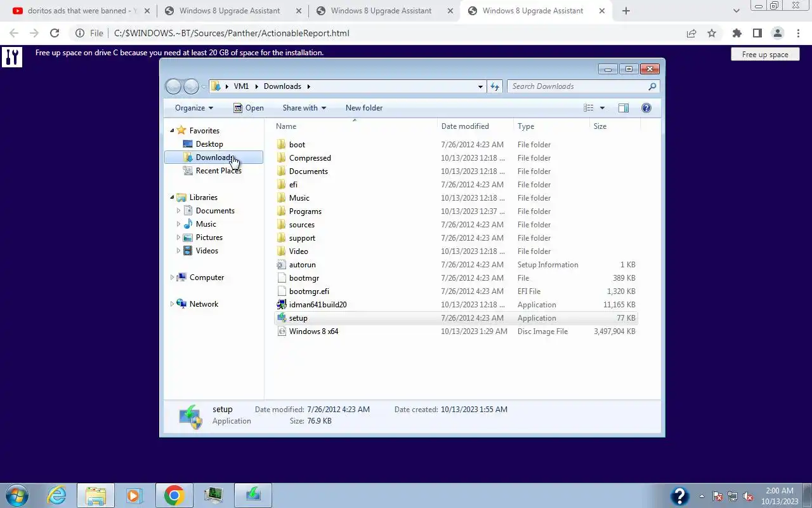Viewport: 812px width, 508px height.
Task: Open the monitor app taskbar icon
Action: 213,495
